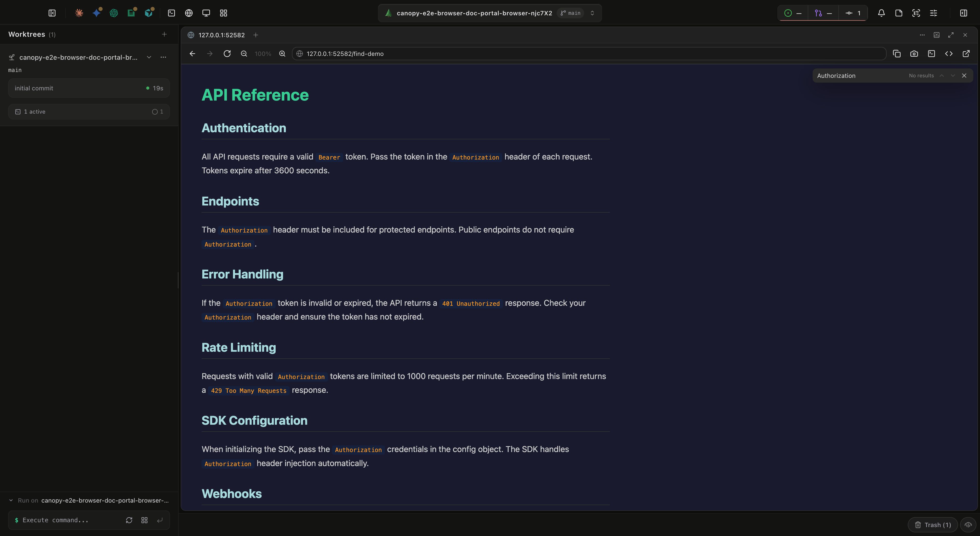Viewport: 980px width, 536px height.
Task: Launch the ChatGPT Codex agent icon
Action: [114, 13]
